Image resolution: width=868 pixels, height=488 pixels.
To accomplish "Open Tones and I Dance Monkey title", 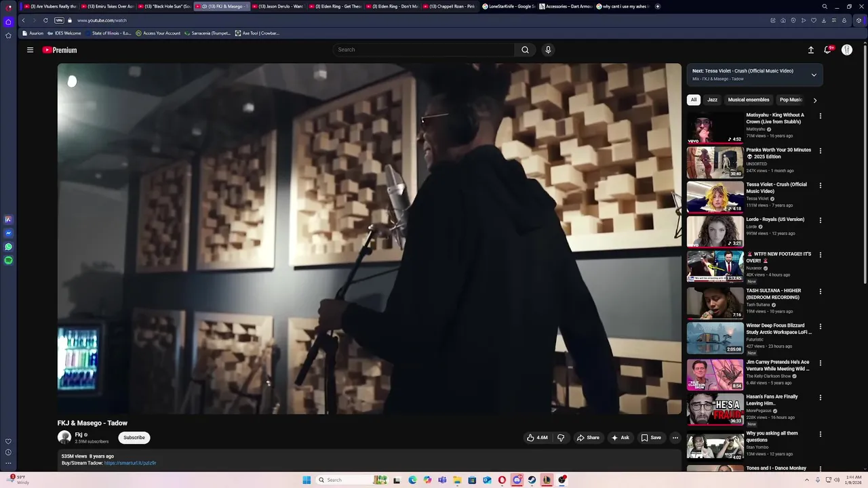I will tap(776, 468).
